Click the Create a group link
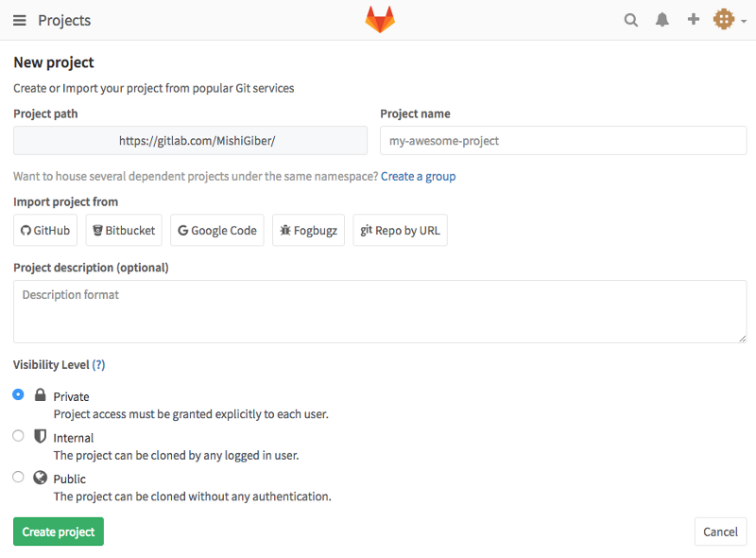This screenshot has height=558, width=756. pyautogui.click(x=419, y=176)
